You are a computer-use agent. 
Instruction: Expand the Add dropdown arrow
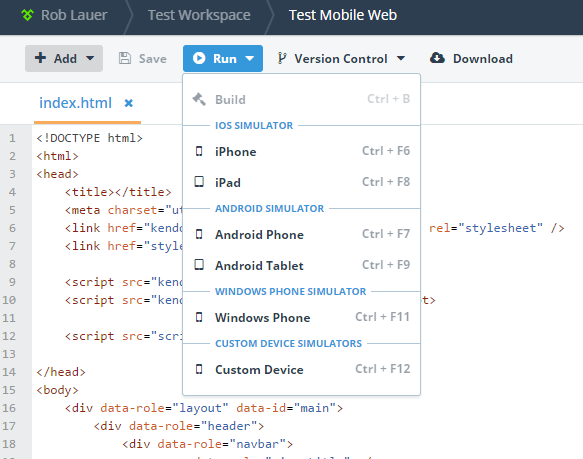[90, 58]
